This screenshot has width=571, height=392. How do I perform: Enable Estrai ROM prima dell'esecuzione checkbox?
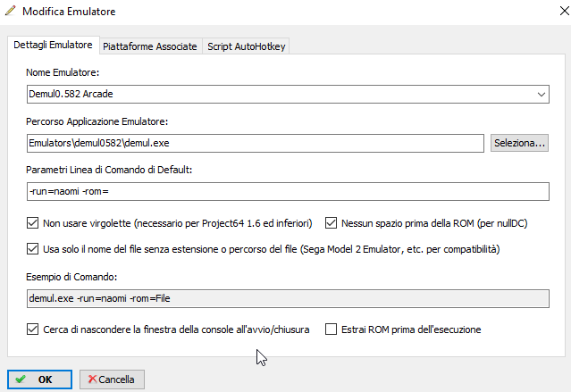coord(331,329)
